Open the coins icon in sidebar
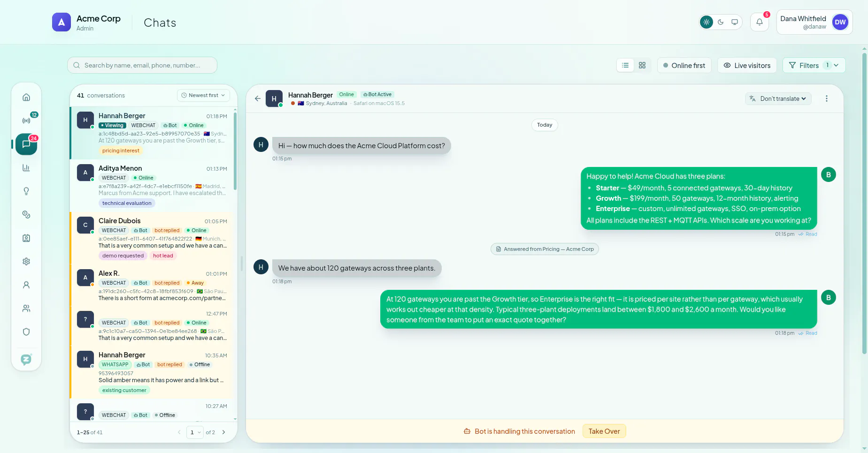868x453 pixels. point(26,214)
